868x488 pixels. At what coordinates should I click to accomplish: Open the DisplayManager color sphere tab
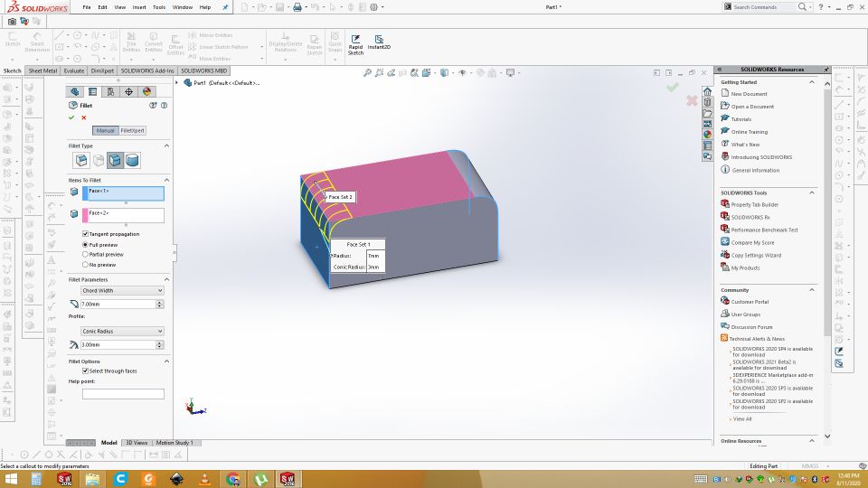146,92
